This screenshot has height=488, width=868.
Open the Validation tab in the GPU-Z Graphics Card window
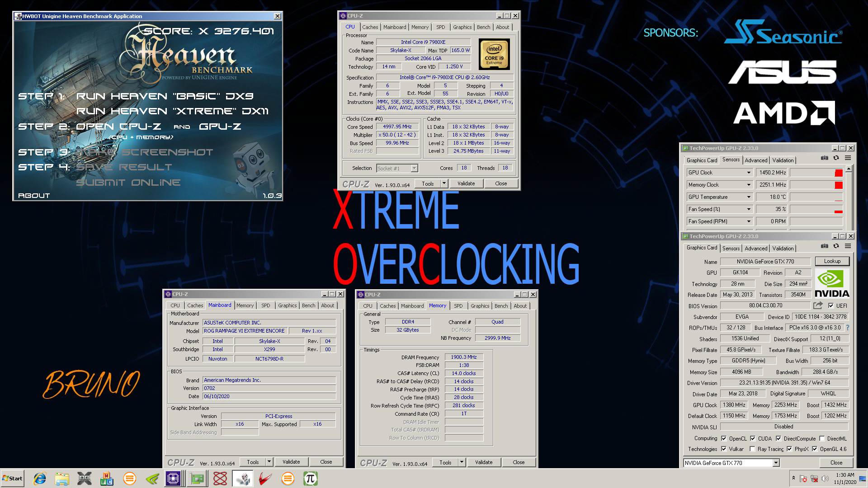(783, 249)
